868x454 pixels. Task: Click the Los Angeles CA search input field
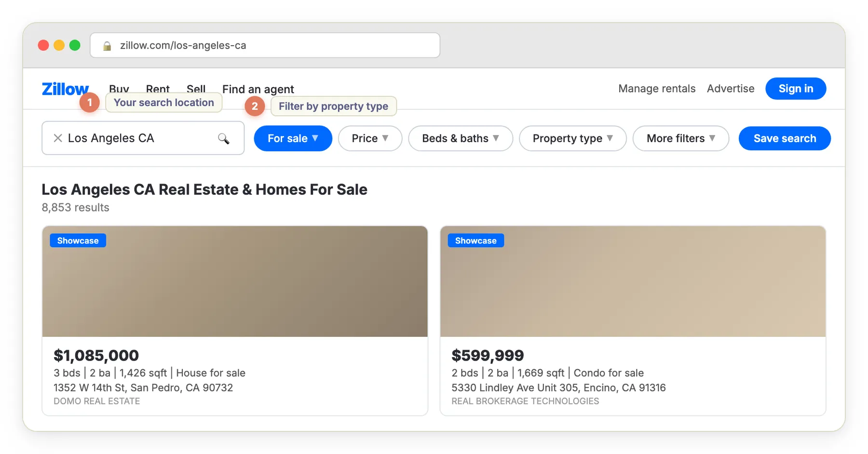[x=135, y=138]
